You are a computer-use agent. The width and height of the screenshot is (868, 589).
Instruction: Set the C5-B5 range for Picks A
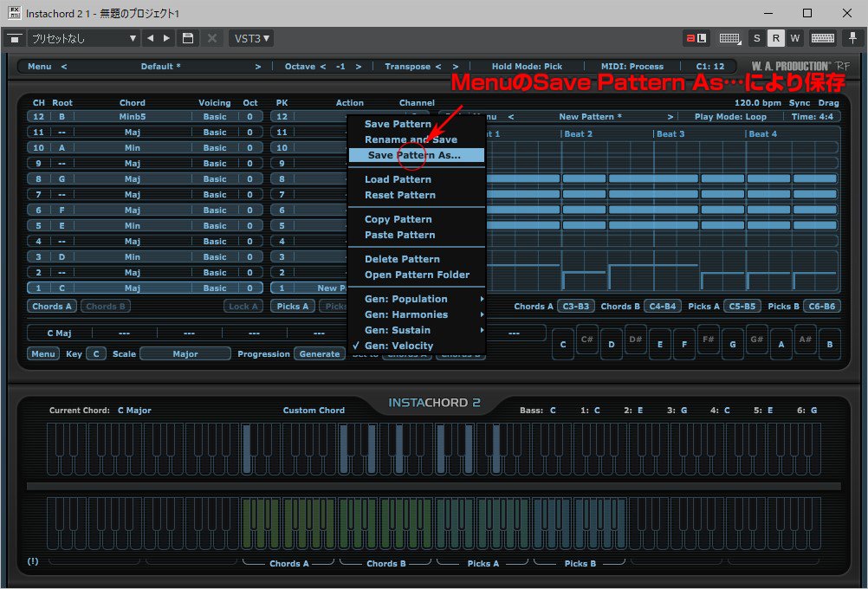[x=742, y=306]
